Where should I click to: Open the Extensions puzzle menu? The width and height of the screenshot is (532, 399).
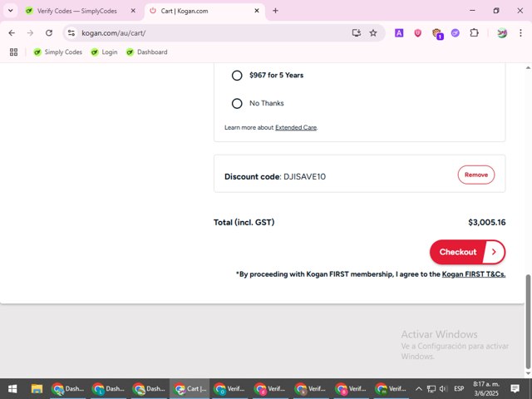pos(474,33)
